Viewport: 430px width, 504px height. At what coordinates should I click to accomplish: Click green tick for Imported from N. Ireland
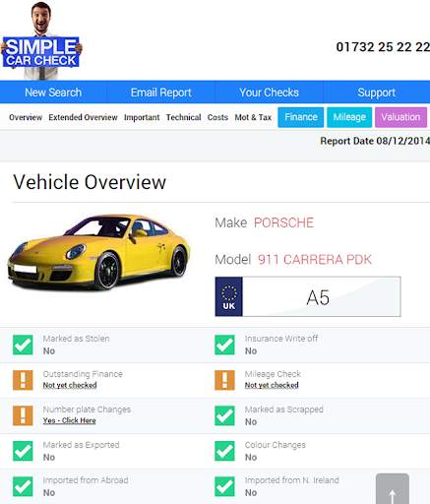point(224,486)
